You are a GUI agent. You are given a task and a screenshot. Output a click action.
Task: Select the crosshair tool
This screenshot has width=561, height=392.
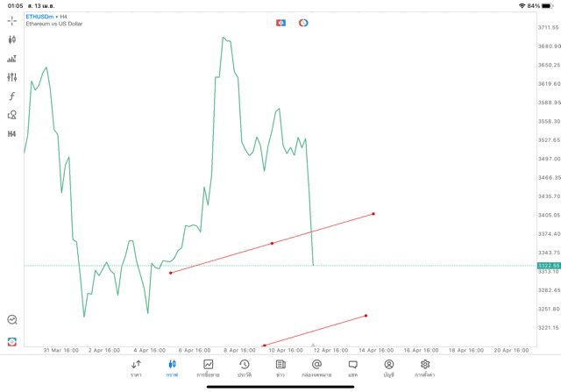[12, 20]
